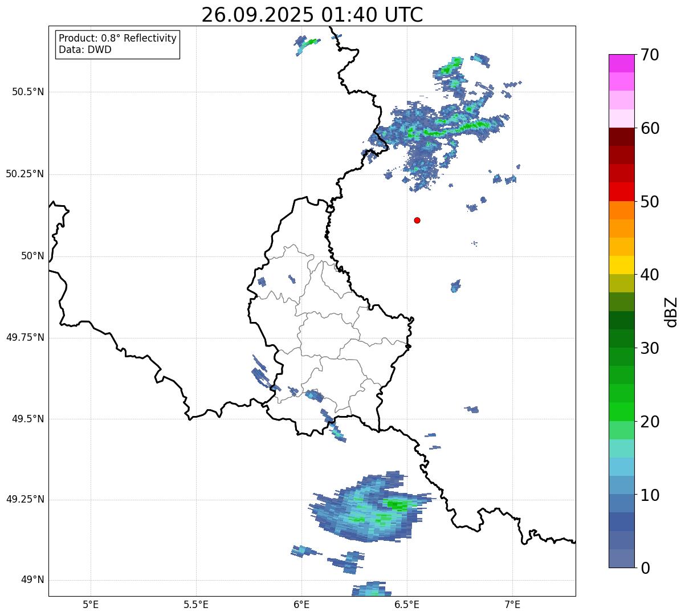Click the 6°E longitude label

[x=301, y=604]
